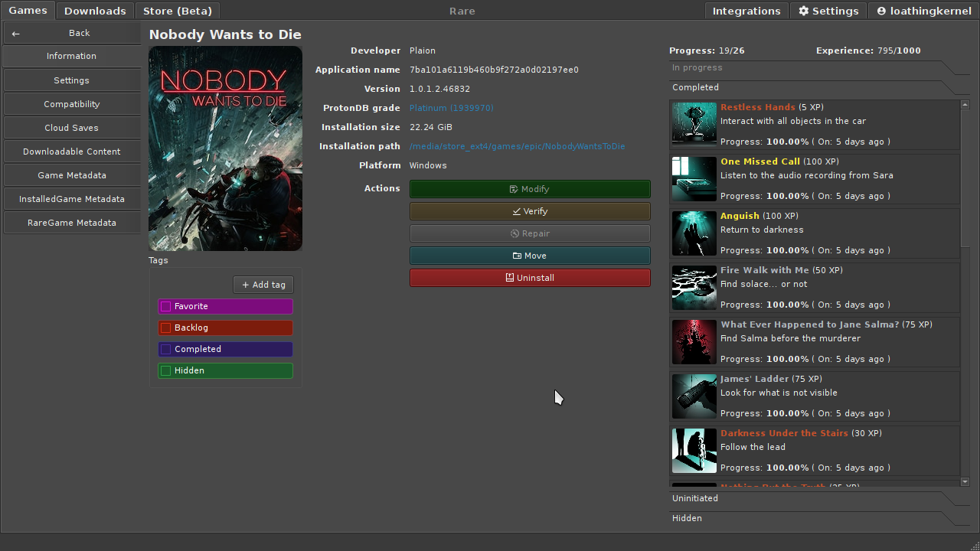
Task: Toggle the Backlog tag checkbox
Action: pos(165,328)
